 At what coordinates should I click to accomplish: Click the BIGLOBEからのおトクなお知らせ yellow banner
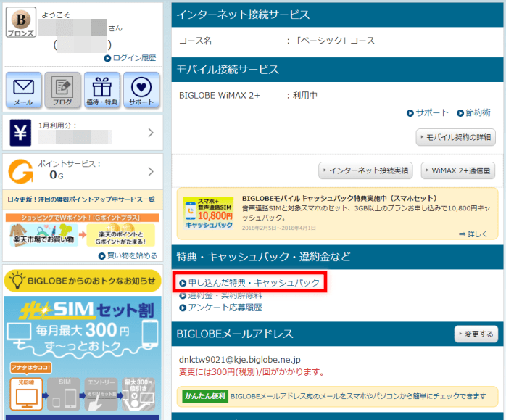point(83,281)
